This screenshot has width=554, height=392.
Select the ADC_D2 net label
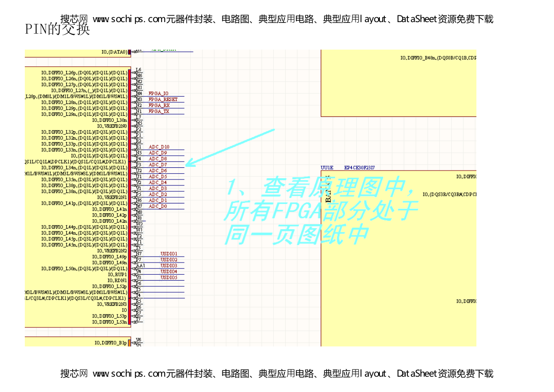coord(158,194)
